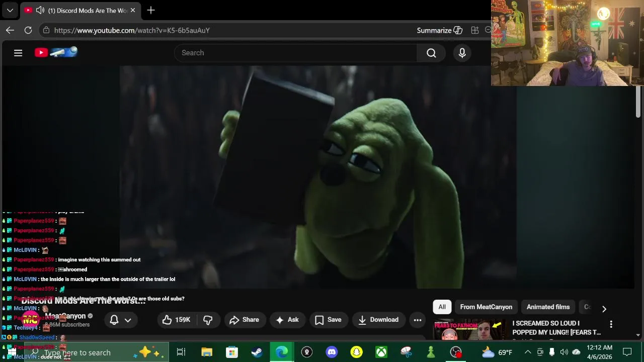Click the OneDrive cloud tray icon
644x362 pixels.
click(577, 352)
